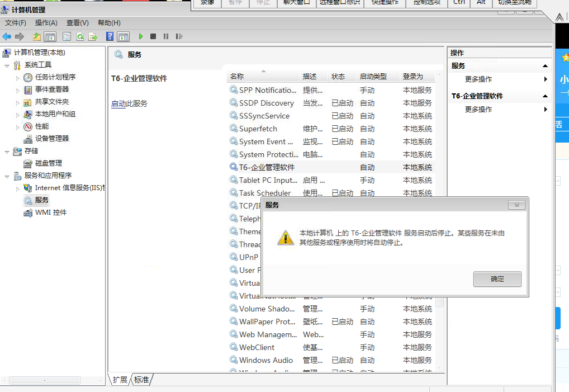Expand the 事件查看器 tree node
Screen dimensions: 569x392
pyautogui.click(x=17, y=91)
